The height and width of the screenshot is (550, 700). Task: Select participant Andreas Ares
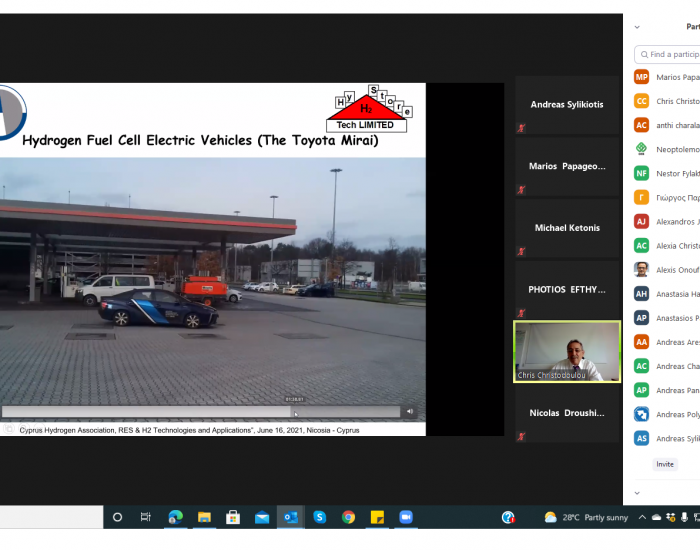tap(667, 342)
